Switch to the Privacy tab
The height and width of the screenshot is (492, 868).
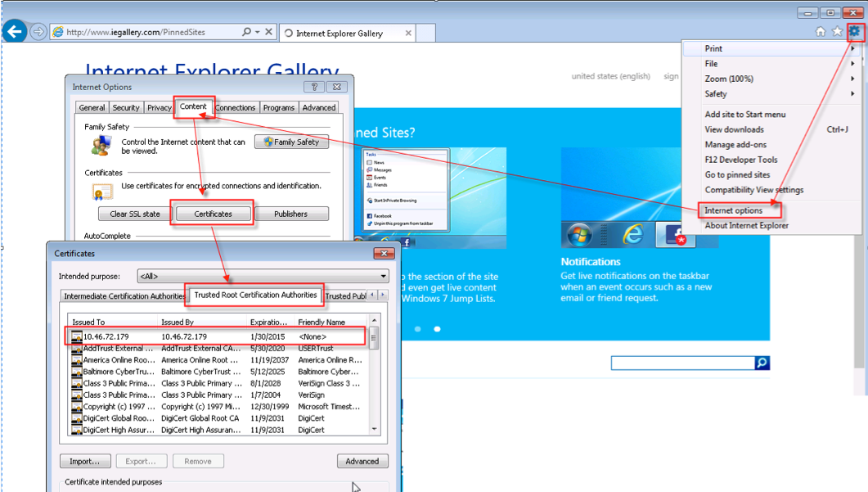point(160,107)
